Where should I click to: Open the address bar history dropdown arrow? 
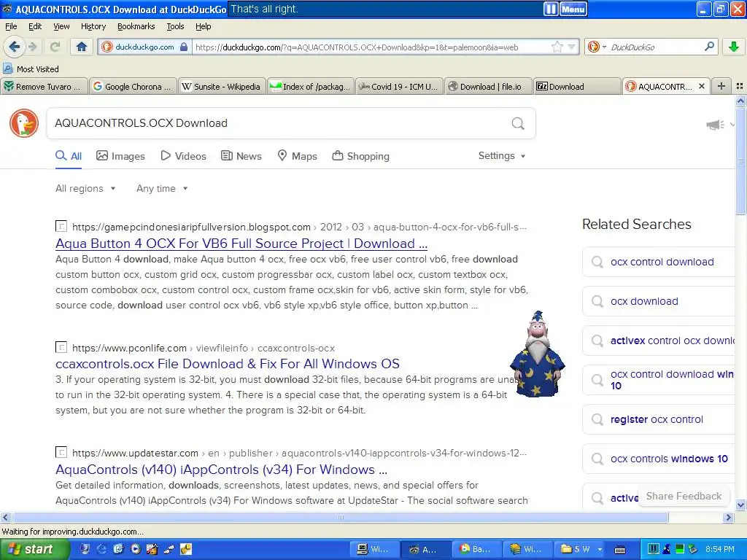coord(572,47)
